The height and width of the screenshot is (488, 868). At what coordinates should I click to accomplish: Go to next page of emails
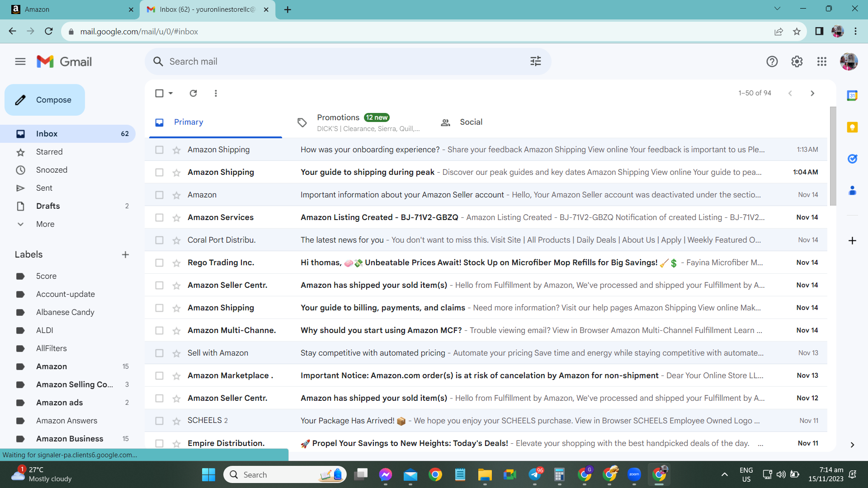[x=812, y=93]
